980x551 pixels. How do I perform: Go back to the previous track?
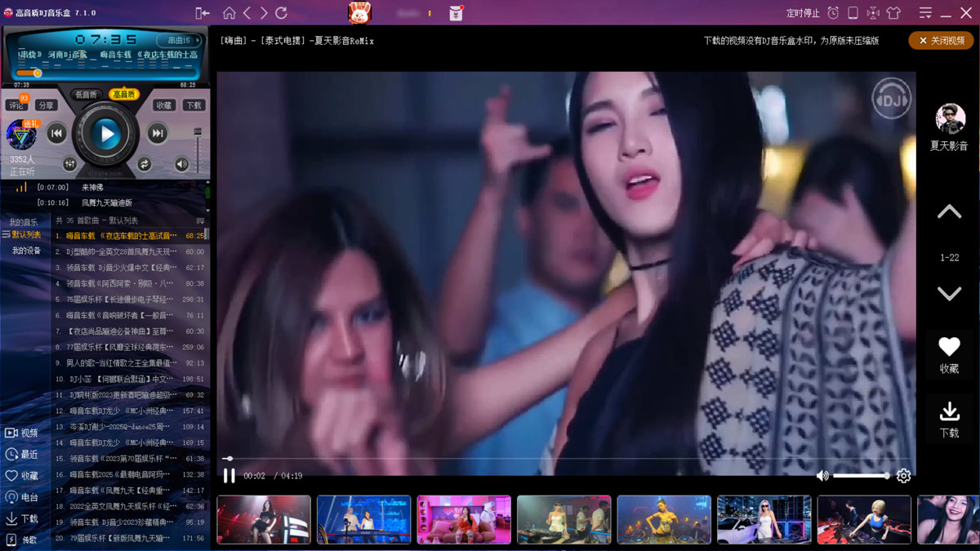[56, 134]
